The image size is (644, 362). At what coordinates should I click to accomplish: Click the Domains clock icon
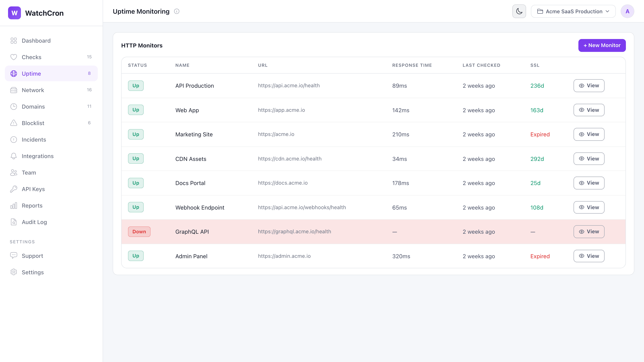pos(13,107)
